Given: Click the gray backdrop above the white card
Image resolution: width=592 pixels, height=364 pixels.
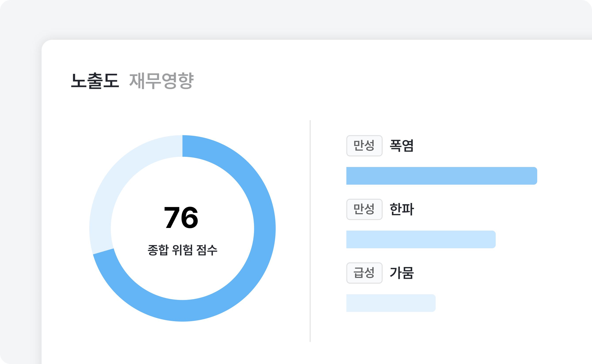Looking at the screenshot, I should point(289,19).
